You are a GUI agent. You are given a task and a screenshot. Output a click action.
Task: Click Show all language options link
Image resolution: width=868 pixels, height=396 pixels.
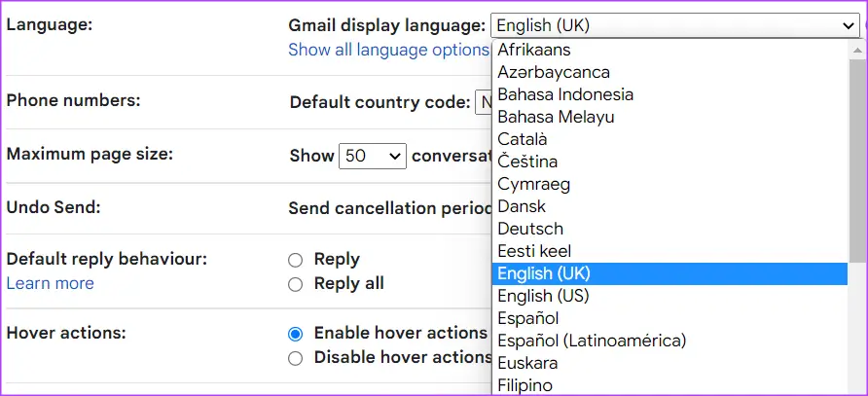pos(388,50)
